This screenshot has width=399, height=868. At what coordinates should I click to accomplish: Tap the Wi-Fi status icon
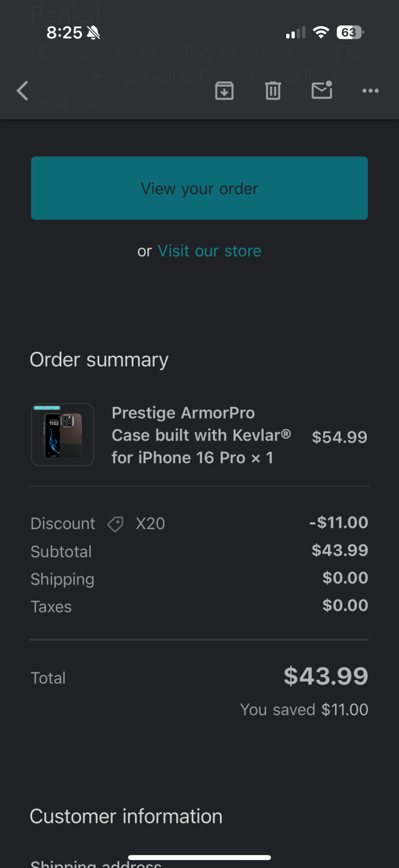321,33
